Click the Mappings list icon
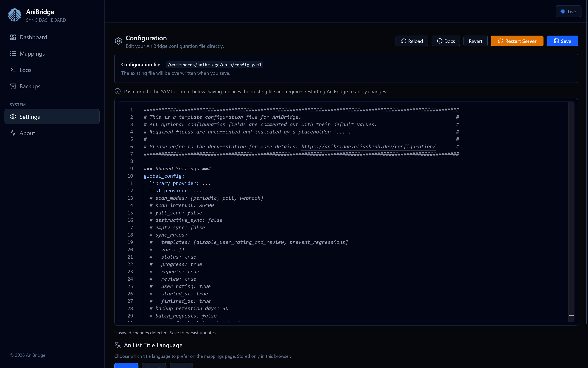Screen dimensions: 588x368 [13, 54]
